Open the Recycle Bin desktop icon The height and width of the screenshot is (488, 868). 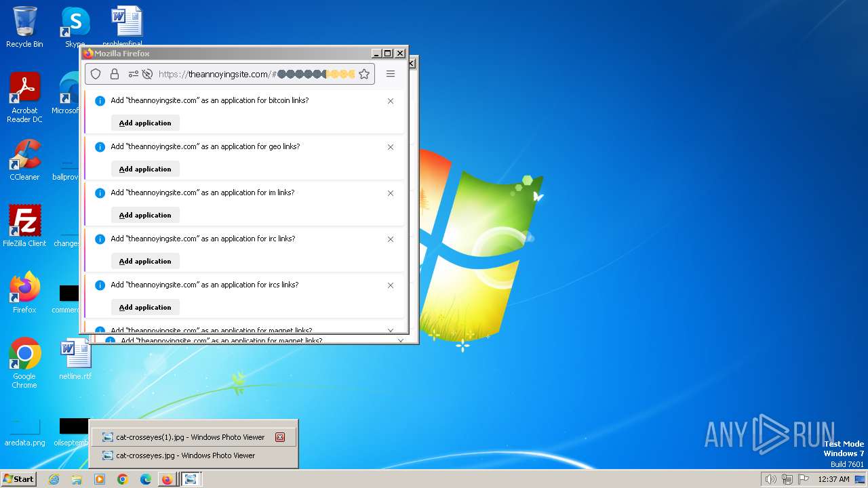(x=24, y=27)
